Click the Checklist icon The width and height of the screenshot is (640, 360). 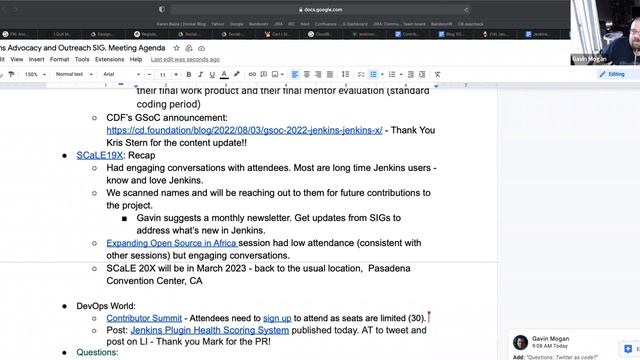(x=361, y=74)
